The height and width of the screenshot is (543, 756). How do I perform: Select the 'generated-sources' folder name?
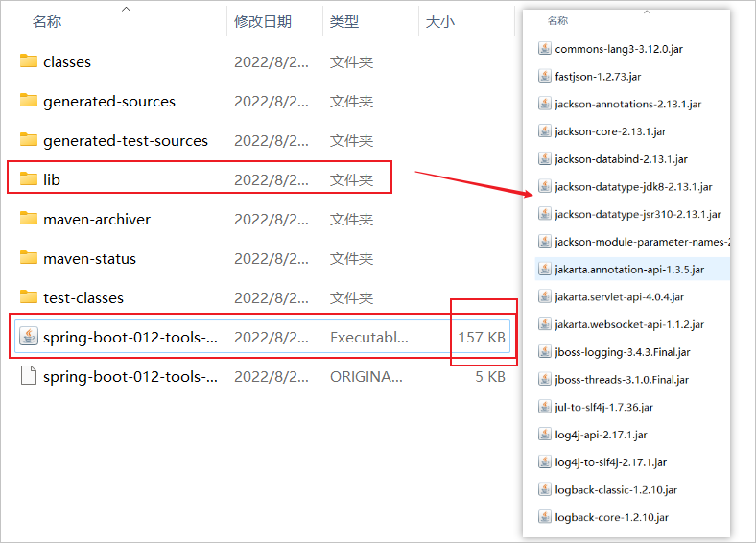109,102
